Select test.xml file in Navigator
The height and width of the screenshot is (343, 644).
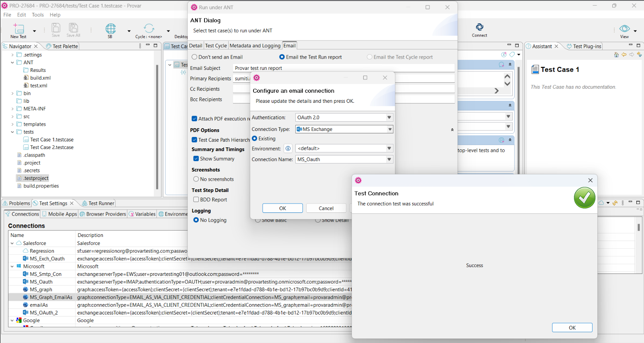(x=39, y=86)
